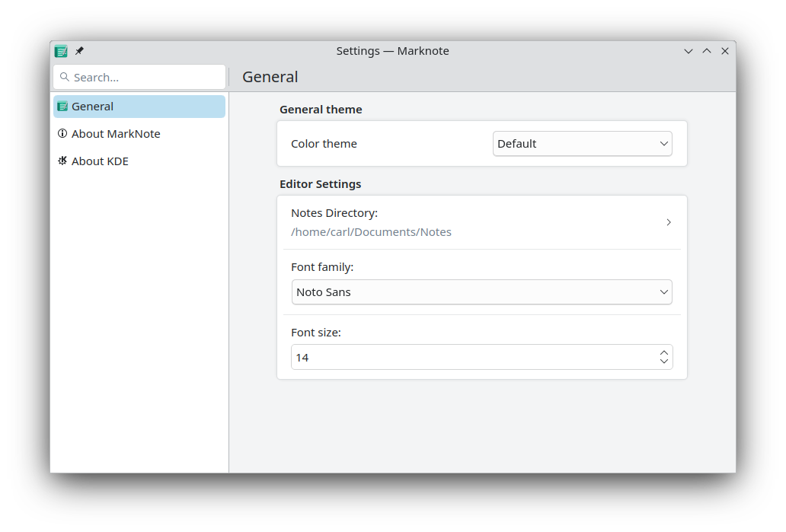786x532 pixels.
Task: Click the Color theme label
Action: 324,144
